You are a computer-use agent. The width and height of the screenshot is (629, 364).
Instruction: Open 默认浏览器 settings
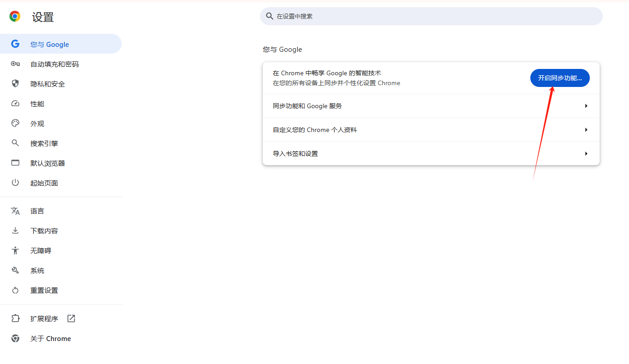[61, 163]
